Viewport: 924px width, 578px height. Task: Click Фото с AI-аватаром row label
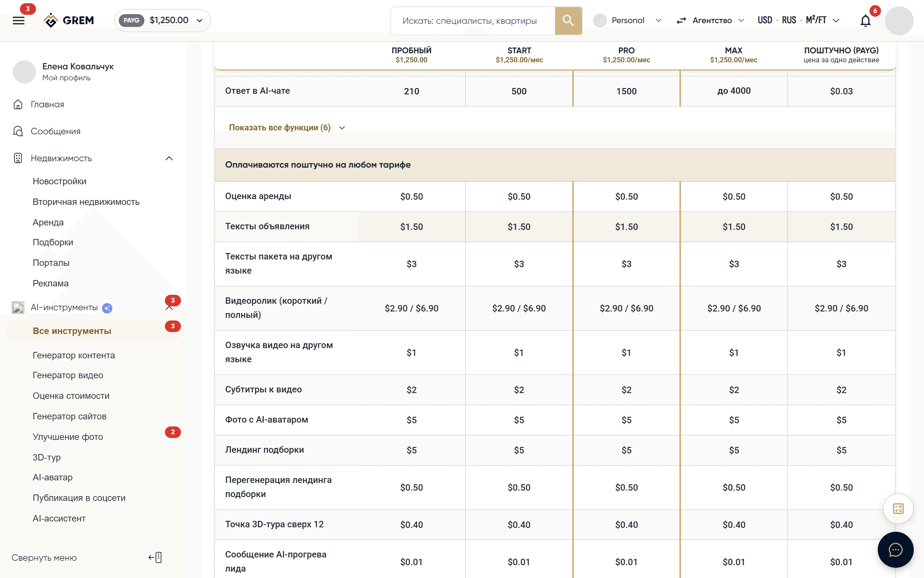pyautogui.click(x=267, y=420)
